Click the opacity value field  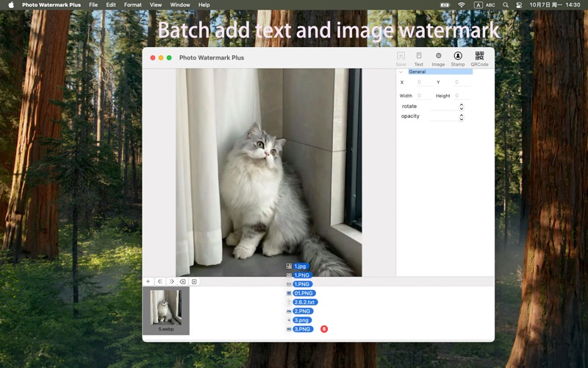click(444, 117)
